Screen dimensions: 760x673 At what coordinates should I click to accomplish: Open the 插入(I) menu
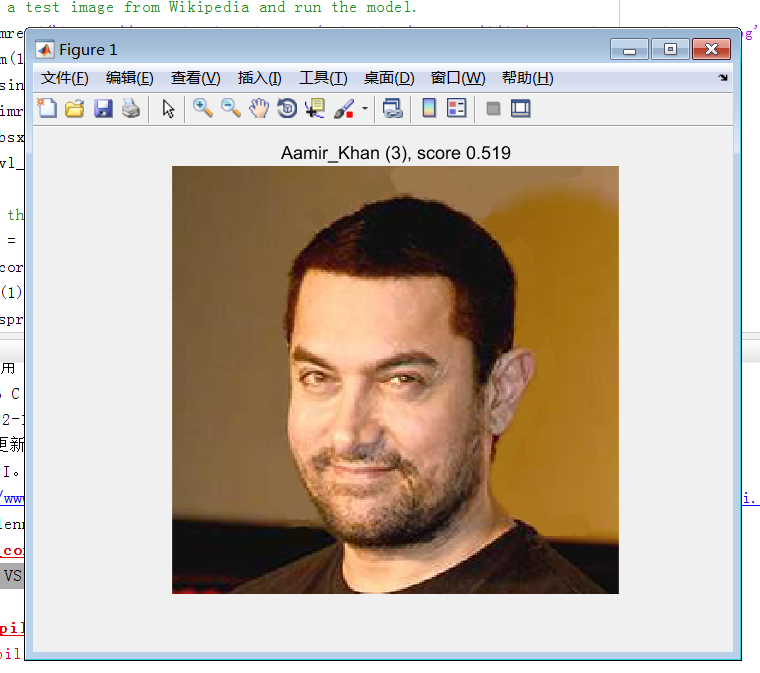(x=260, y=78)
